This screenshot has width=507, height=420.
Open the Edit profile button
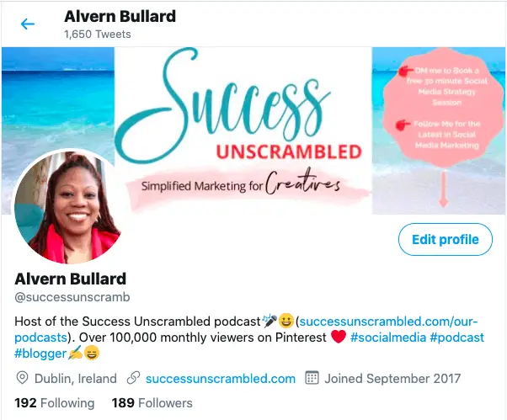[446, 239]
